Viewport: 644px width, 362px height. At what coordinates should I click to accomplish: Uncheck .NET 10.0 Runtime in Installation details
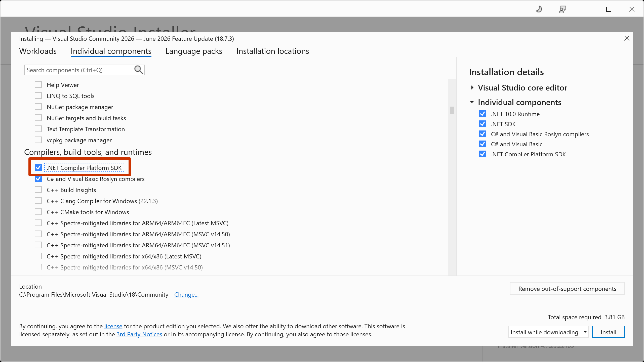pos(482,114)
